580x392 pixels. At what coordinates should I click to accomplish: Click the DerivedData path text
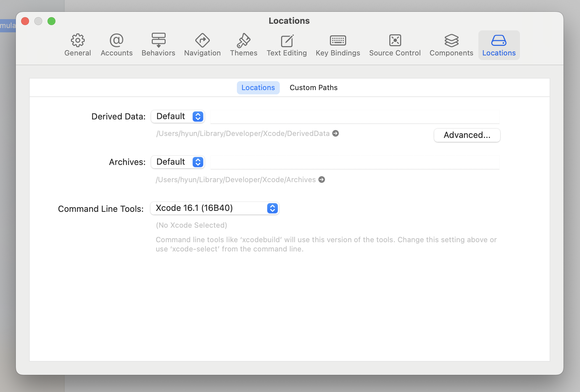[x=243, y=133]
